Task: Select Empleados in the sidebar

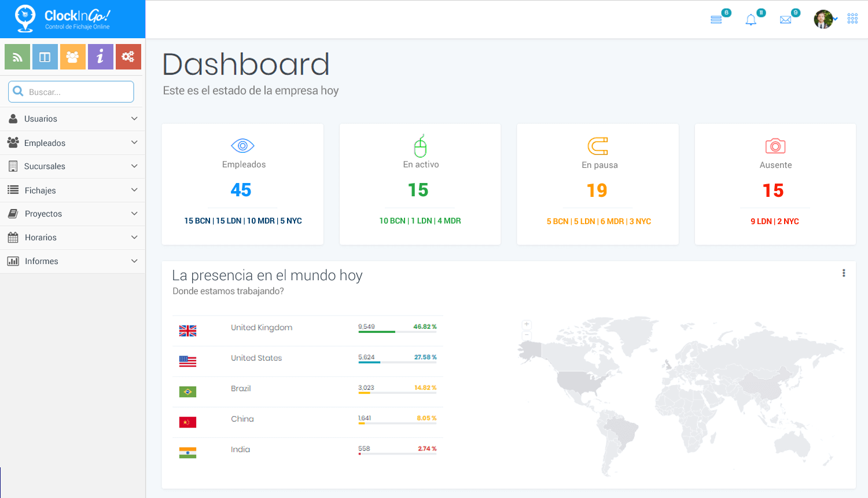Action: click(45, 143)
